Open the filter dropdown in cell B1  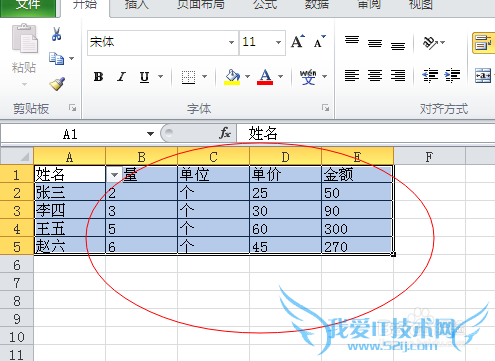pyautogui.click(x=114, y=175)
